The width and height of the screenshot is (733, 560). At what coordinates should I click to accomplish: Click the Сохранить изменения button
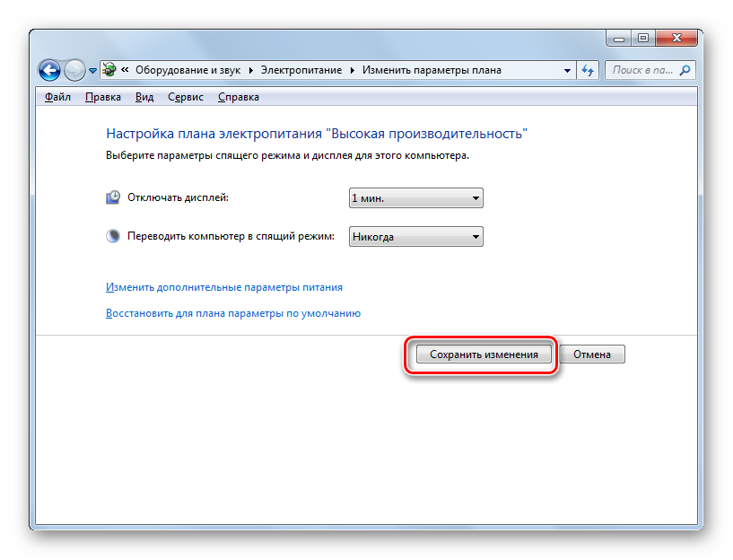click(484, 354)
